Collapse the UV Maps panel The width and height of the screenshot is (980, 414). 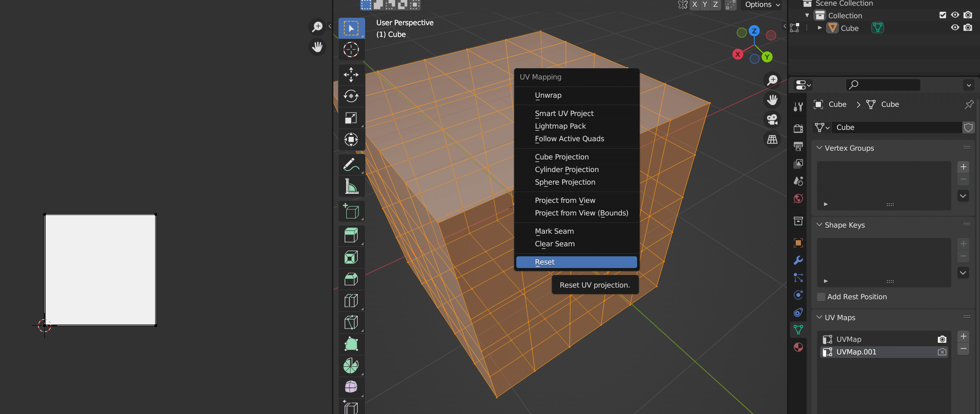coord(819,317)
